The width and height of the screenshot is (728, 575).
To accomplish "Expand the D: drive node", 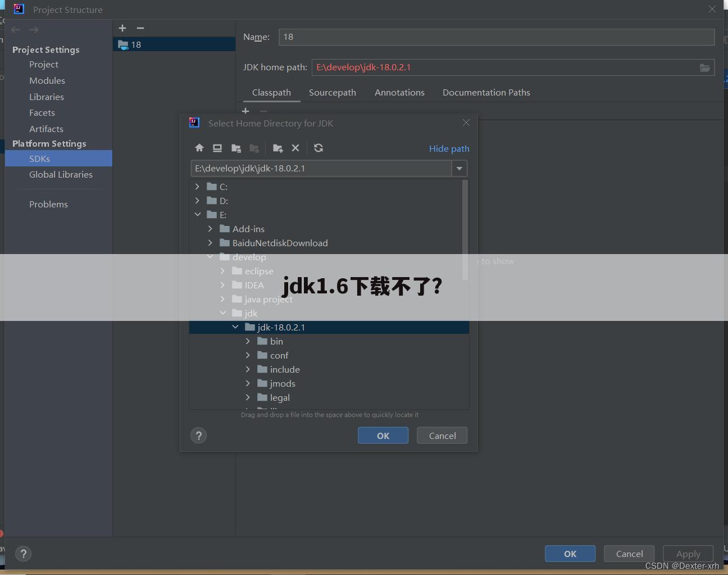I will [197, 201].
